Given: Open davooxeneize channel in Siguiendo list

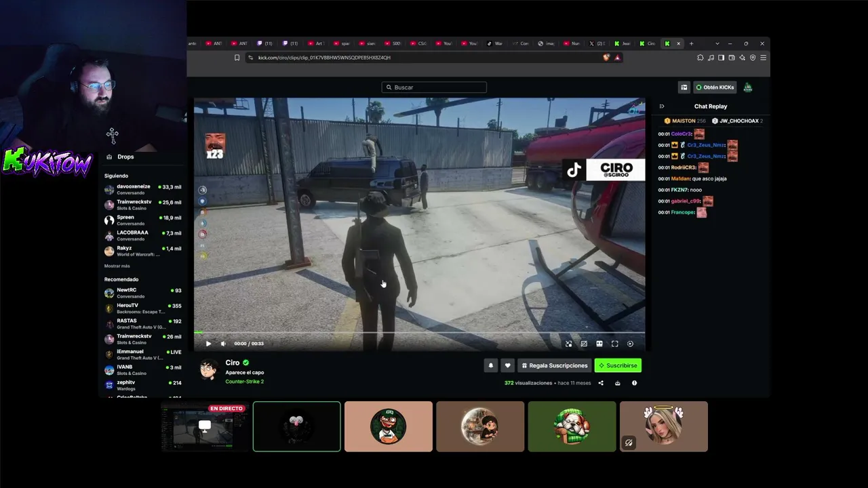Looking at the screenshot, I should pyautogui.click(x=142, y=189).
